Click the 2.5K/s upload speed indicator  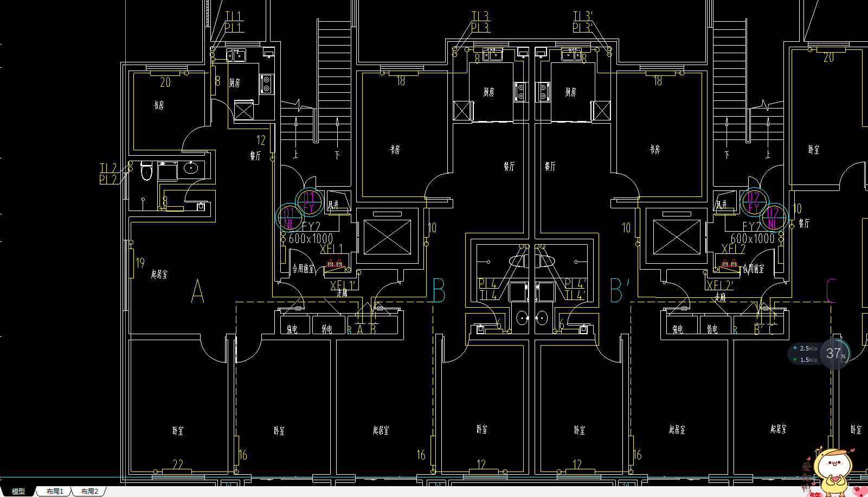[x=805, y=348]
